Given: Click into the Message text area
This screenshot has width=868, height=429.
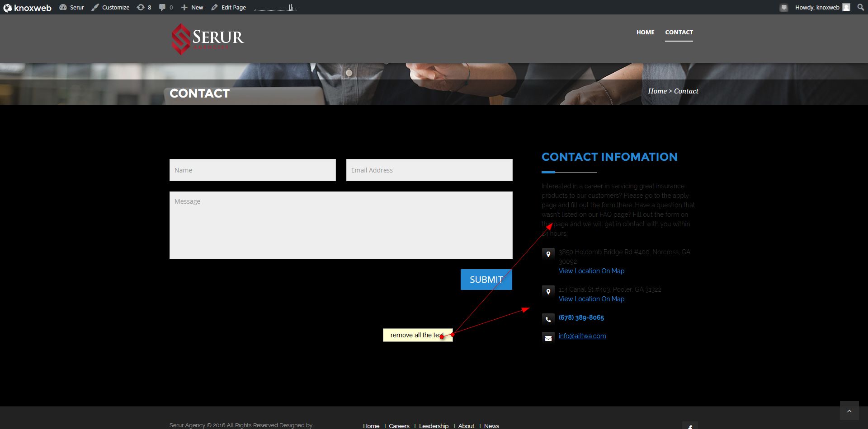Looking at the screenshot, I should click(341, 225).
